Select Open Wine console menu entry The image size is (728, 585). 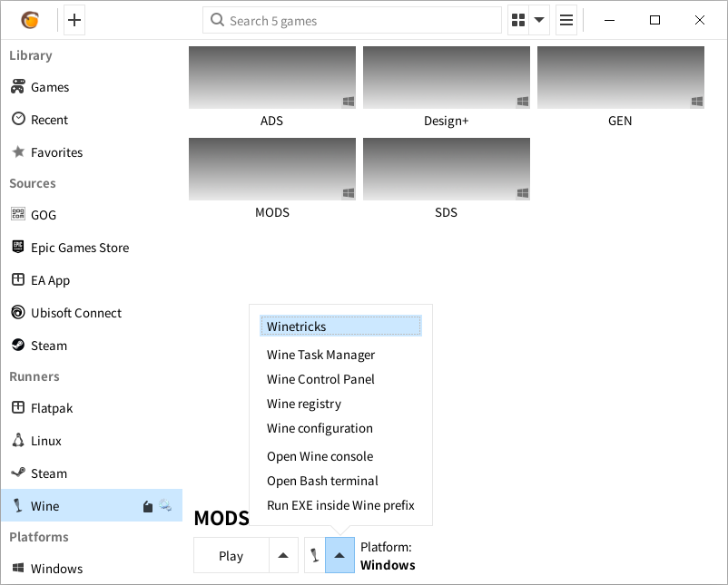[340, 456]
